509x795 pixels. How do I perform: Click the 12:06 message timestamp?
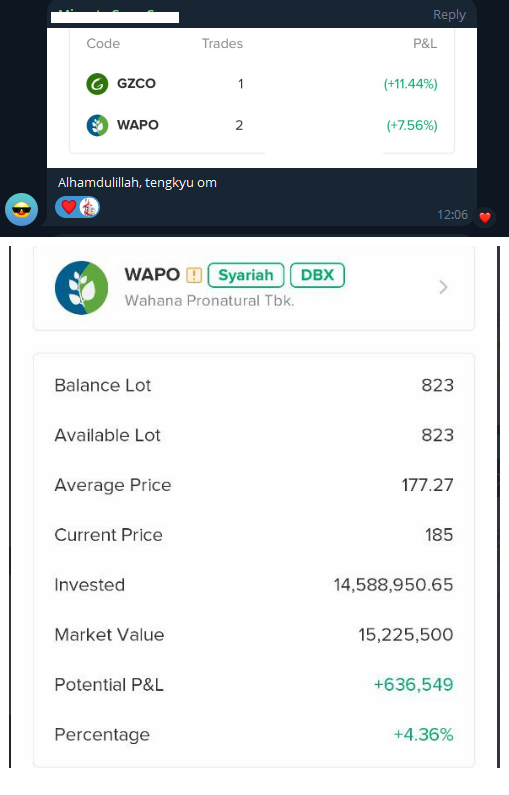(452, 214)
